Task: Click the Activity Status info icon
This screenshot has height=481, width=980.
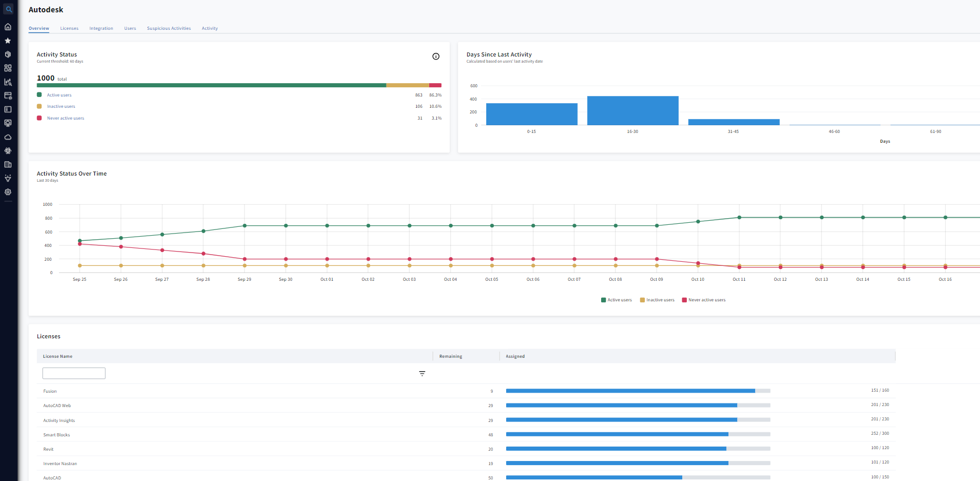Action: click(436, 56)
